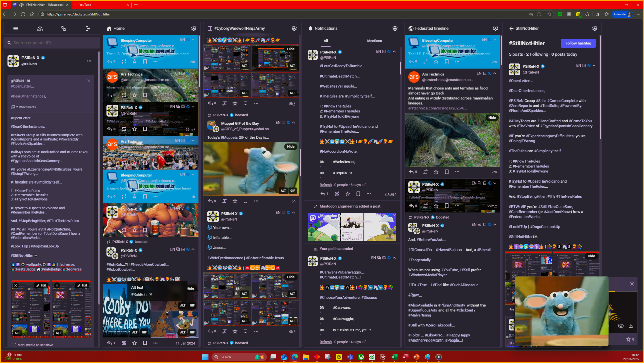Open the arstechnica.com/science article link
The width and height of the screenshot is (644, 363).
[x=437, y=108]
